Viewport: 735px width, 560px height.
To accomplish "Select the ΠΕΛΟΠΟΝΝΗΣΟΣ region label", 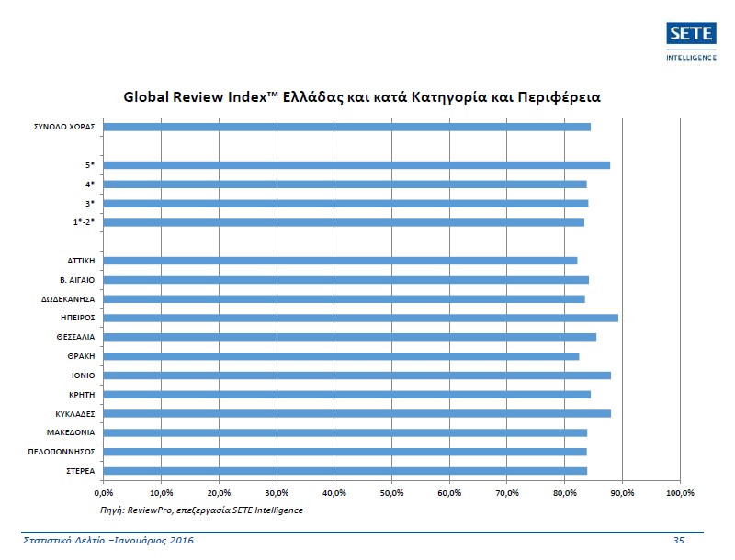I will coord(62,452).
